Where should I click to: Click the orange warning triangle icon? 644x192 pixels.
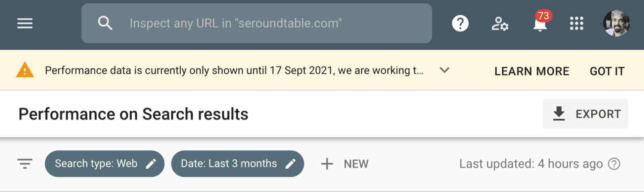tap(25, 70)
